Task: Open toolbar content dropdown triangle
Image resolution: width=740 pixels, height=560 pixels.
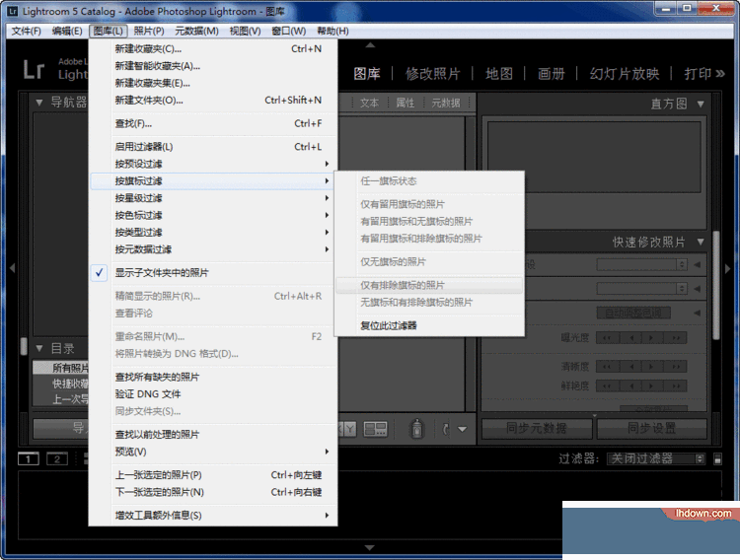Action: pos(463,429)
